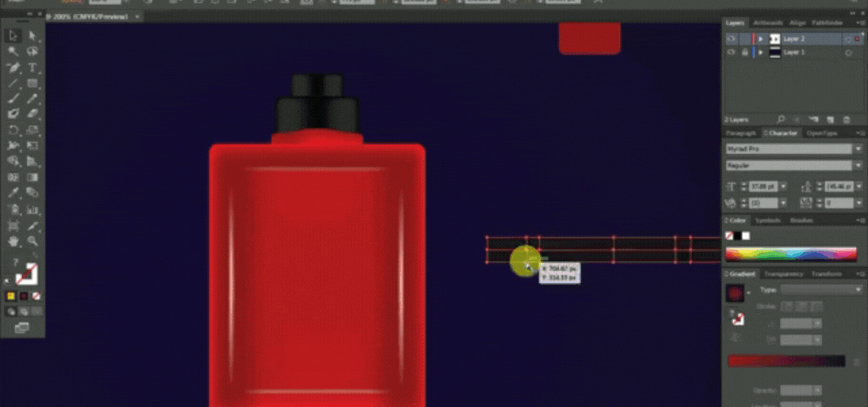Switch to the OpenType tab
Screen dimensions: 868x407
pyautogui.click(x=823, y=133)
